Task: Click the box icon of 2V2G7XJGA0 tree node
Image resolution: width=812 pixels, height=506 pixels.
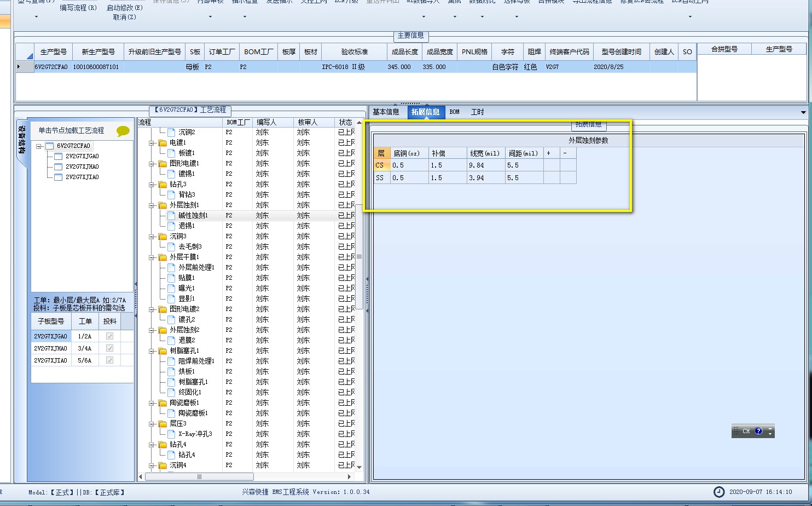Action: [59, 157]
